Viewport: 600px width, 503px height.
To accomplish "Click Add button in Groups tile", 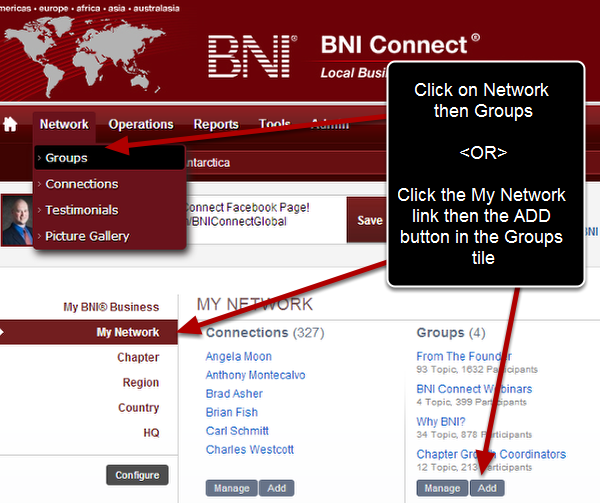I will (x=487, y=488).
